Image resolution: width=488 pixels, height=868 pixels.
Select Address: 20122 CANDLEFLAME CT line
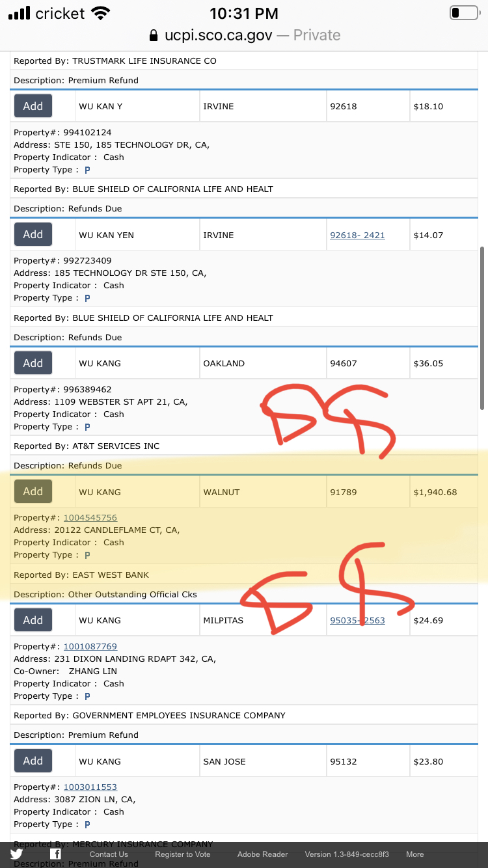point(97,530)
